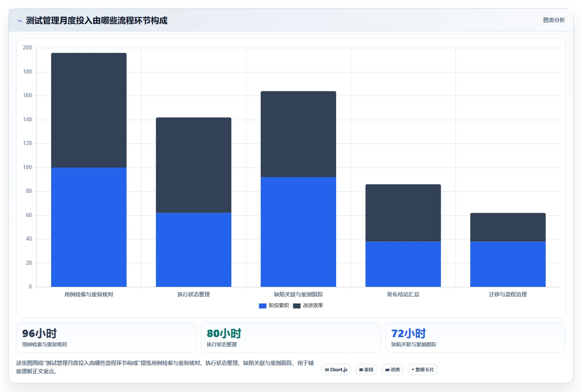
Task: Click the 100 y-axis tick label
Action: click(x=27, y=168)
